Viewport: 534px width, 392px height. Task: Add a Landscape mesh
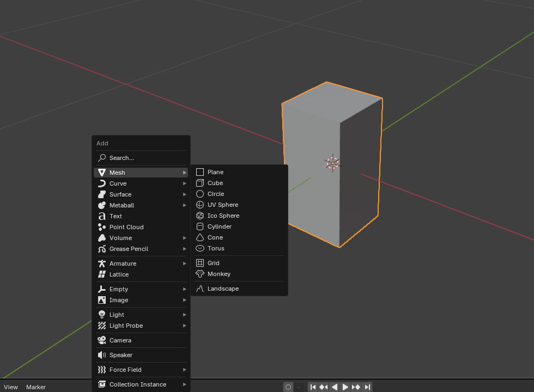tap(239, 289)
